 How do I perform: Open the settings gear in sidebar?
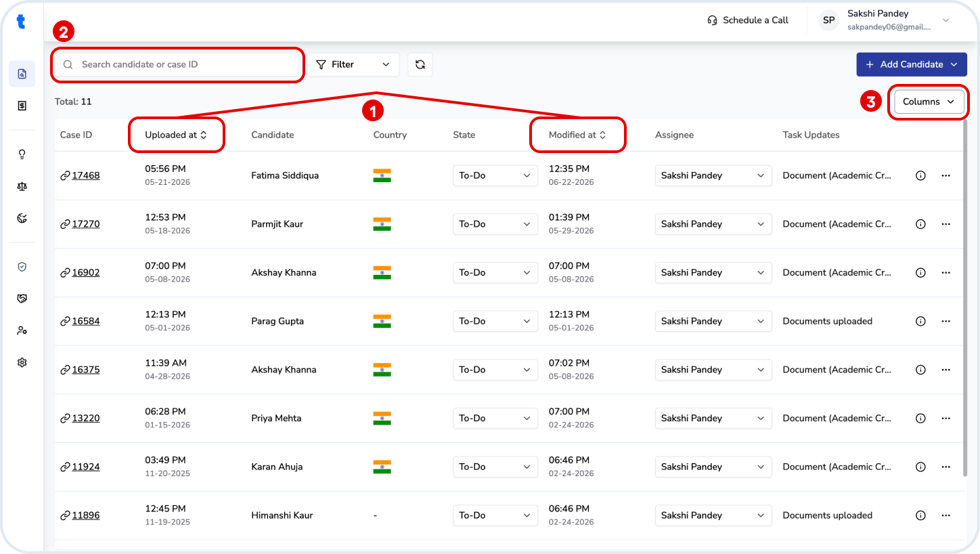tap(22, 362)
